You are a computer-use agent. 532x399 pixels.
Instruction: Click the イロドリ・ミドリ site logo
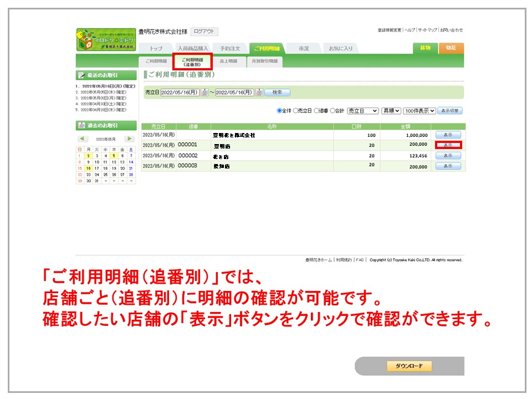point(105,40)
